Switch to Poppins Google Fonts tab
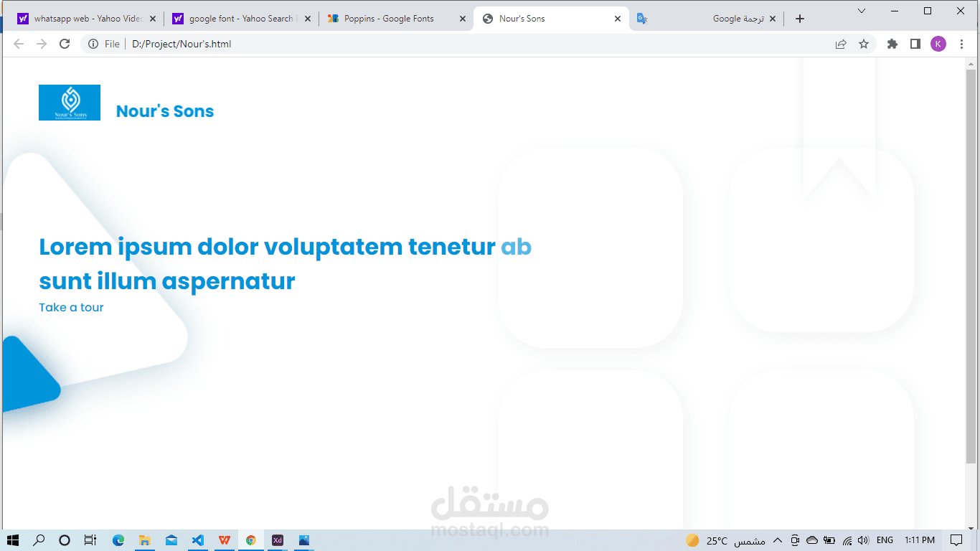This screenshot has height=551, width=980. [x=396, y=19]
